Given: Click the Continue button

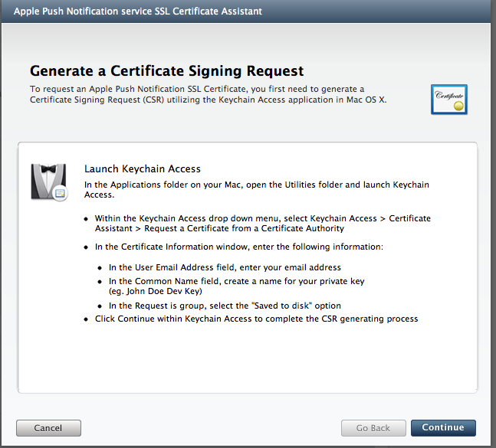Looking at the screenshot, I should click(443, 428).
